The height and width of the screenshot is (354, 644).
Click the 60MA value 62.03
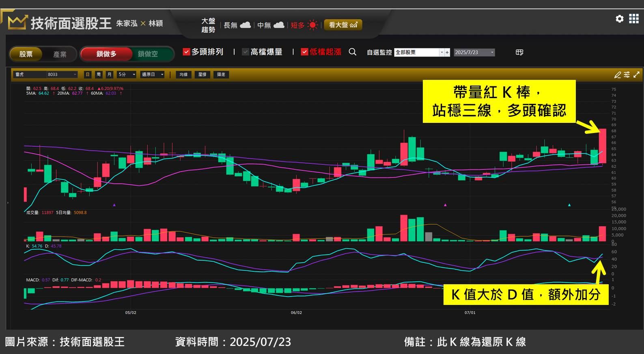(111, 93)
